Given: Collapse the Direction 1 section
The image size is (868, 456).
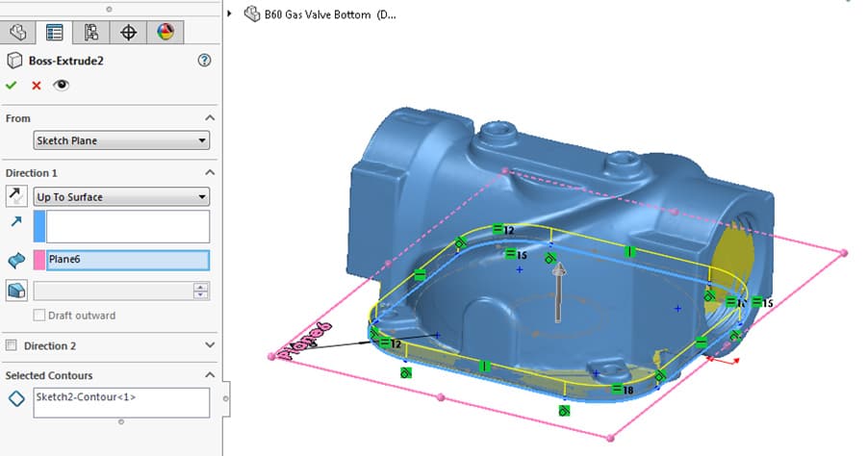Looking at the screenshot, I should coord(210,172).
